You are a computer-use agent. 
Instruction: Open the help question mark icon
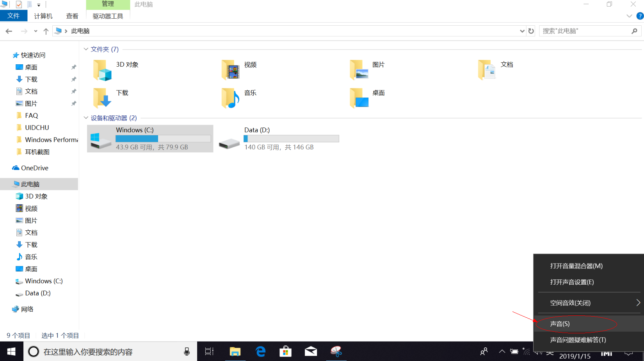click(640, 16)
